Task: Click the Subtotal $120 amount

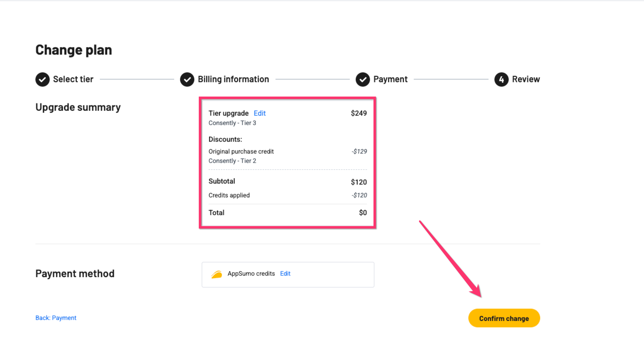Action: click(x=358, y=182)
